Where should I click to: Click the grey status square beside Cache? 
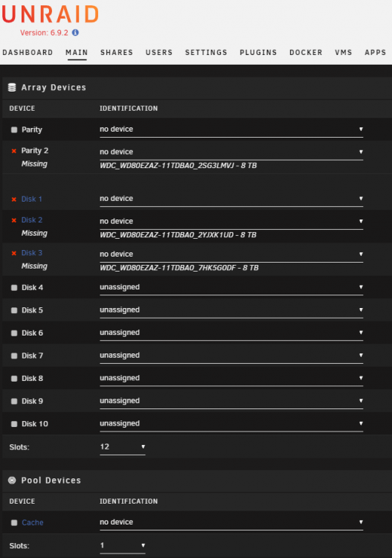click(14, 523)
